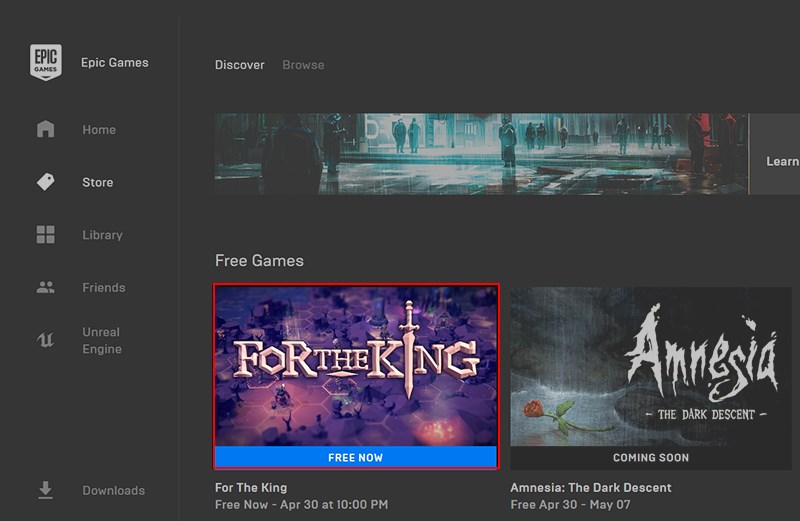Click the Home house icon
This screenshot has height=521, width=800.
[45, 129]
